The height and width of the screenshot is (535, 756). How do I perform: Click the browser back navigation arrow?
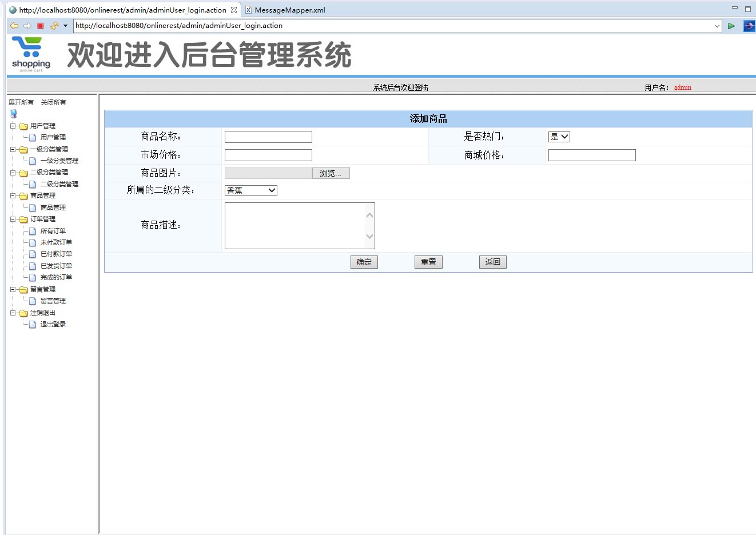tap(13, 26)
